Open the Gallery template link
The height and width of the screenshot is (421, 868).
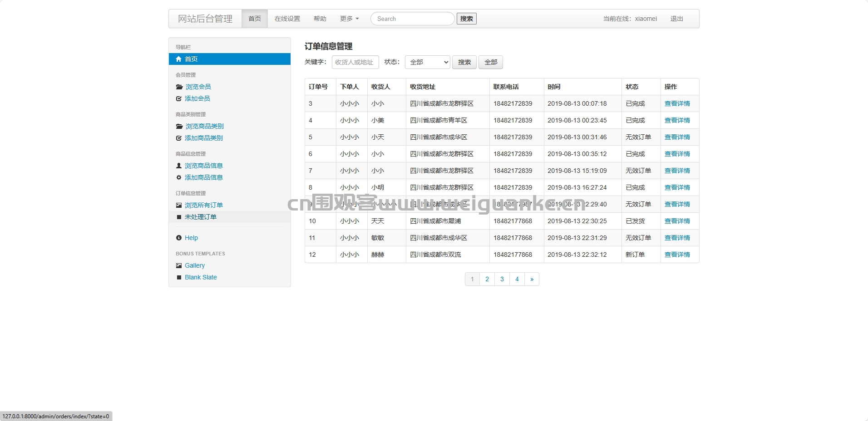click(x=195, y=265)
